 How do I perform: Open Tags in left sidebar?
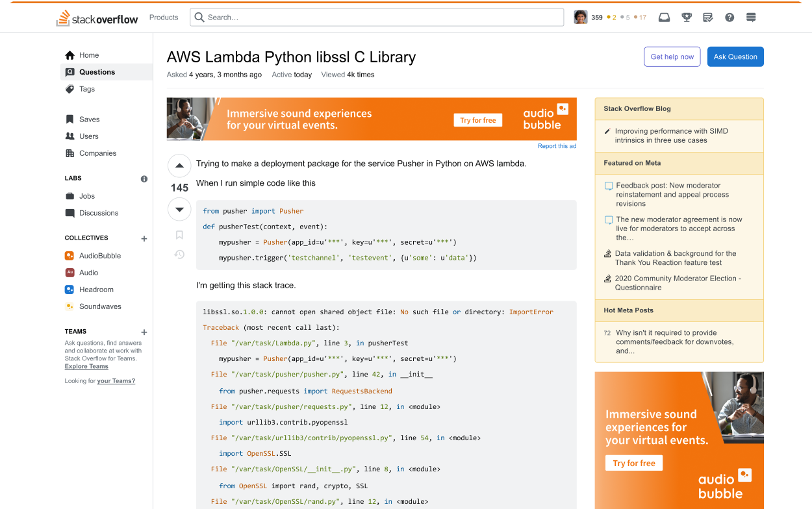pos(107,89)
